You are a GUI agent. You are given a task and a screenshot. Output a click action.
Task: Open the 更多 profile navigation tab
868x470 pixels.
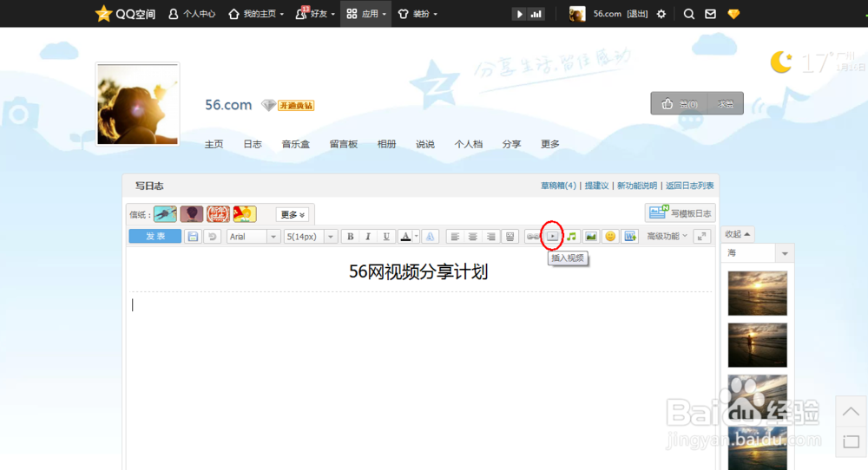click(x=550, y=144)
